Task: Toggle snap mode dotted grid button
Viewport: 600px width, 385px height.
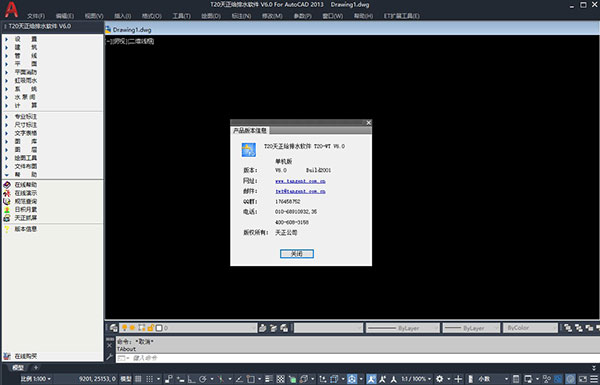Action: click(150, 379)
